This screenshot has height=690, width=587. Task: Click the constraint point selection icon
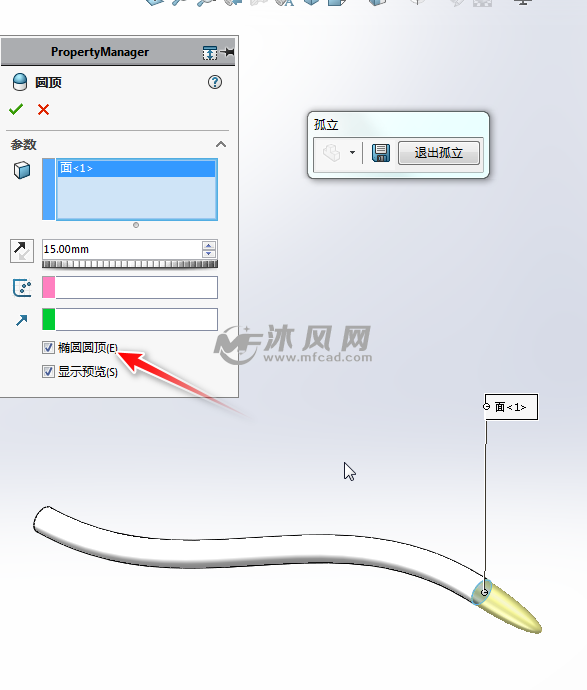point(22,288)
